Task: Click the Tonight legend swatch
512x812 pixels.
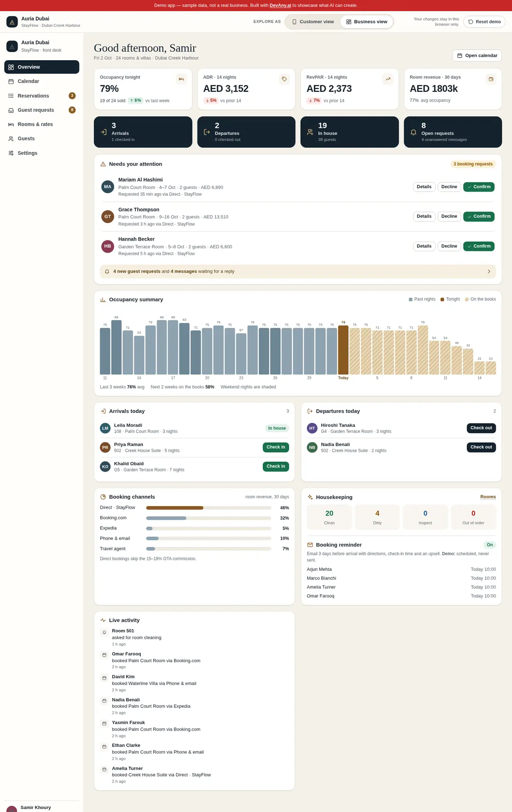Action: [x=442, y=300]
